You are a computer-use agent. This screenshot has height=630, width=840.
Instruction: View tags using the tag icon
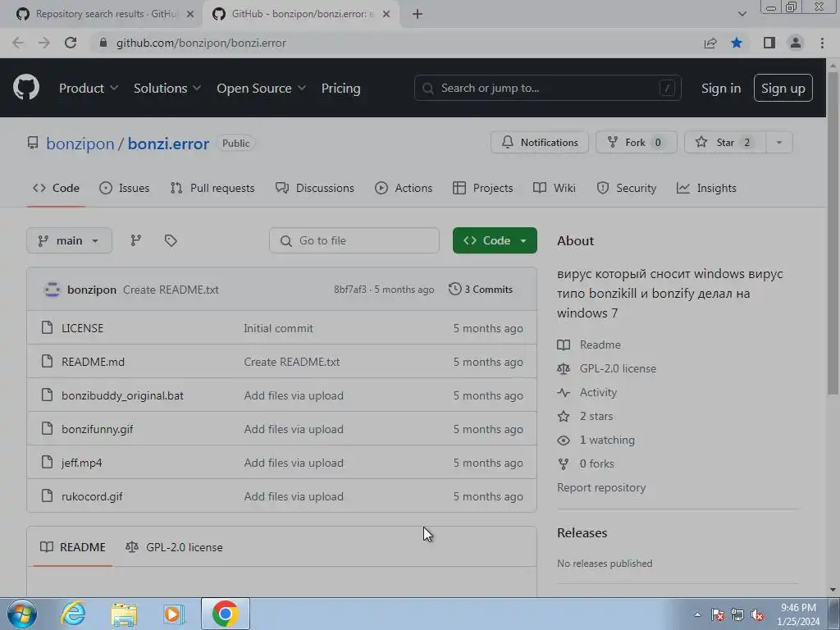[x=171, y=240]
